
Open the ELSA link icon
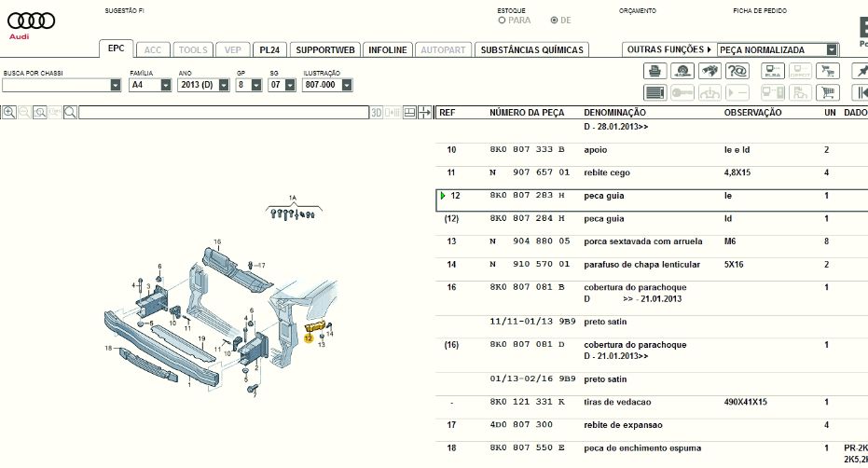tap(771, 72)
